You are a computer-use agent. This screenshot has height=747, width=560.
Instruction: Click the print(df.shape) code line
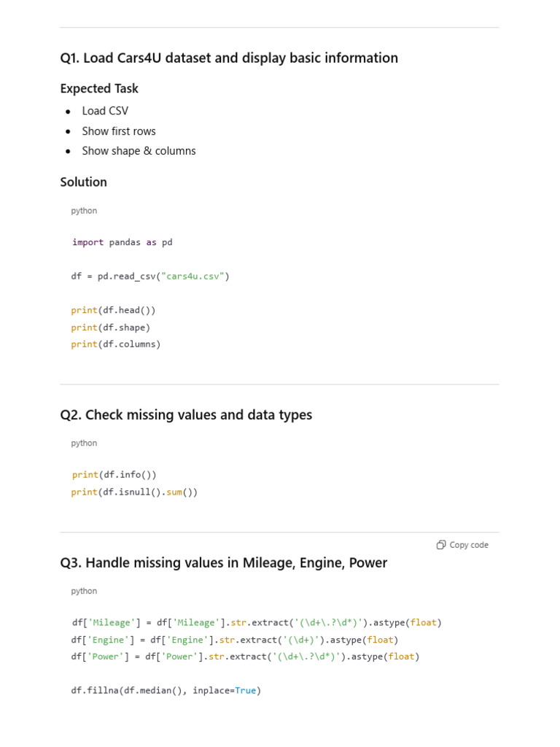pyautogui.click(x=110, y=328)
